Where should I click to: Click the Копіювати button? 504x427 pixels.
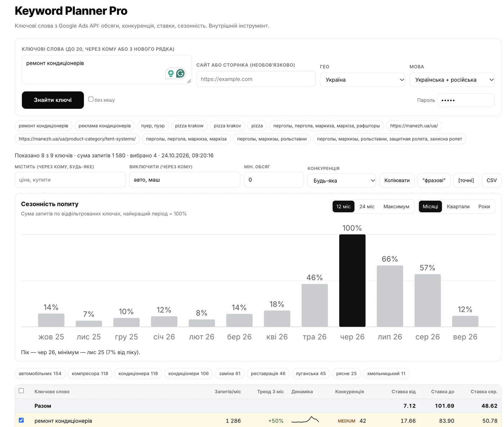[397, 180]
